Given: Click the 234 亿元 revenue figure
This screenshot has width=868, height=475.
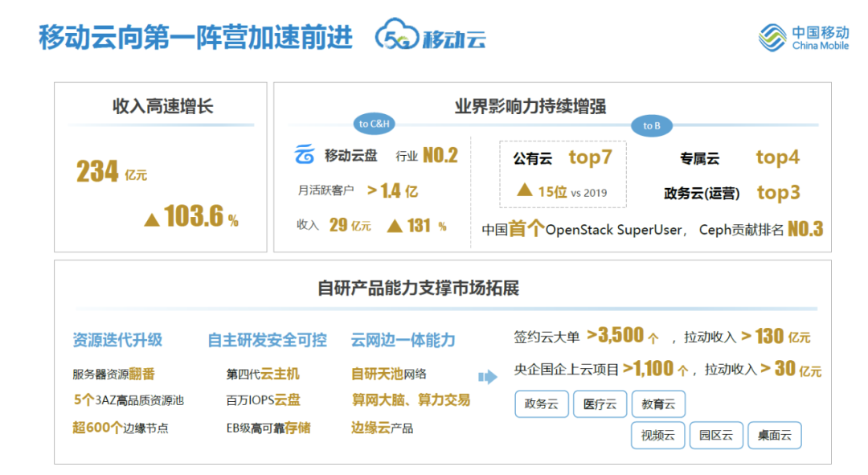Looking at the screenshot, I should [x=111, y=171].
